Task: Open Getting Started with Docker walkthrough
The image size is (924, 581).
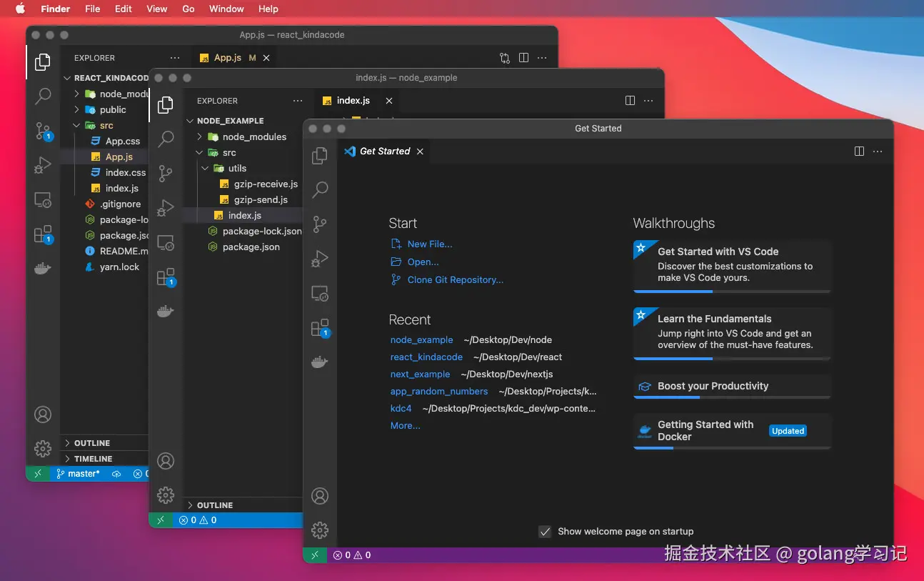Action: click(732, 431)
